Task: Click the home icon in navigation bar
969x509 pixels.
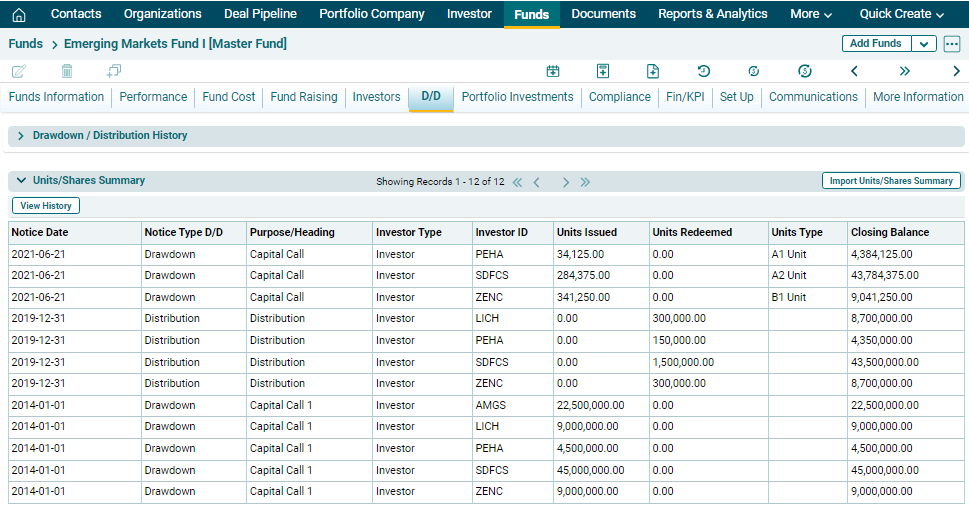Action: click(x=18, y=15)
